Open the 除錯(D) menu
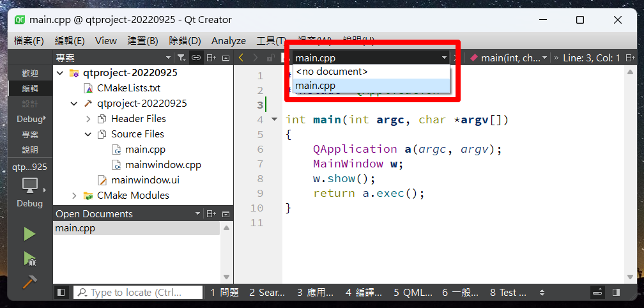Image resolution: width=644 pixels, height=308 pixels. pos(185,41)
